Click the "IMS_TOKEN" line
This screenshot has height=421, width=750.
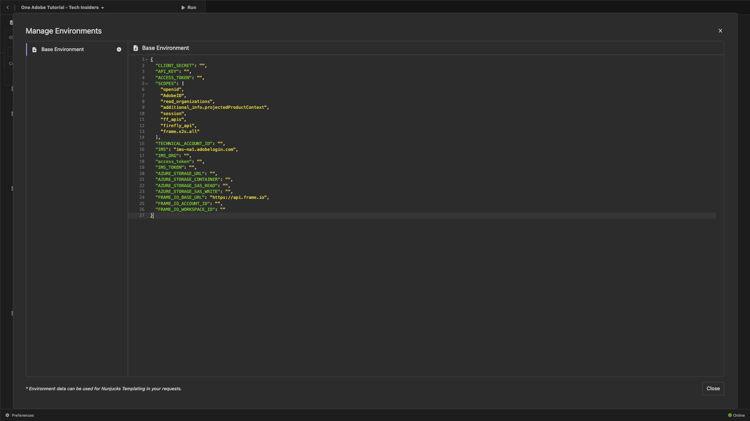[176, 167]
